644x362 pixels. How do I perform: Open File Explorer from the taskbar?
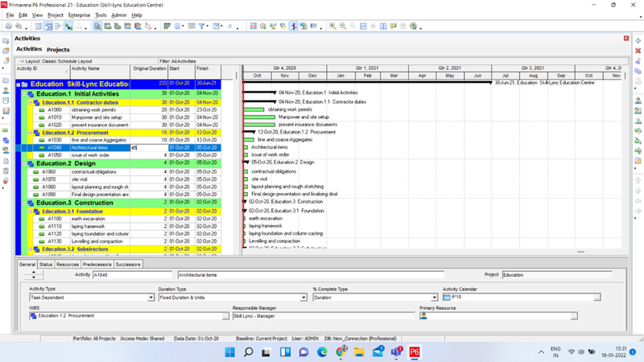tap(359, 352)
